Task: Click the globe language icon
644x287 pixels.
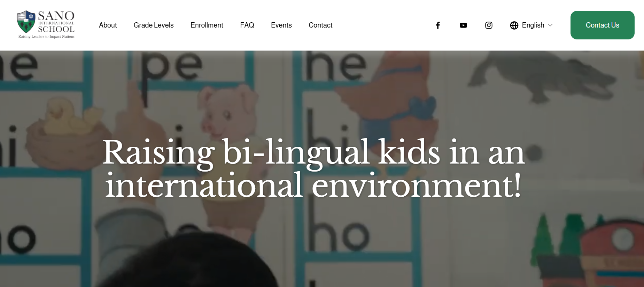Action: [514, 25]
